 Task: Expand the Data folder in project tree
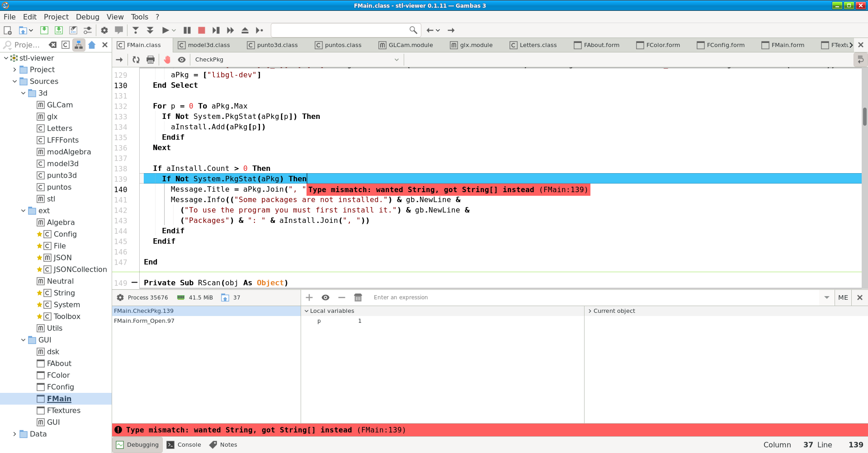coord(14,434)
